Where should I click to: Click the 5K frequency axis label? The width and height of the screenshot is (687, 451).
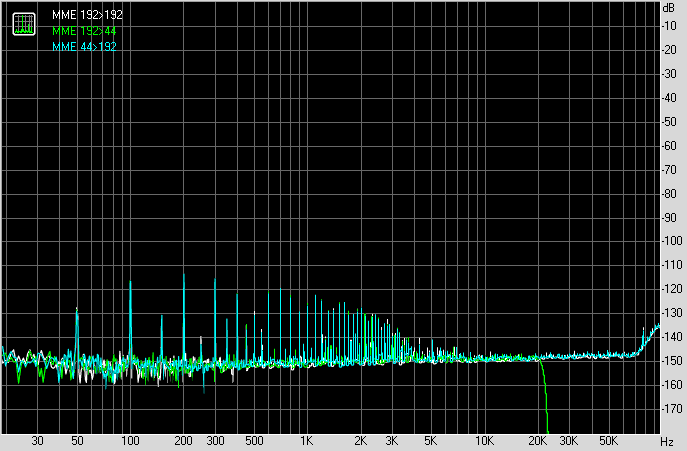[x=431, y=441]
